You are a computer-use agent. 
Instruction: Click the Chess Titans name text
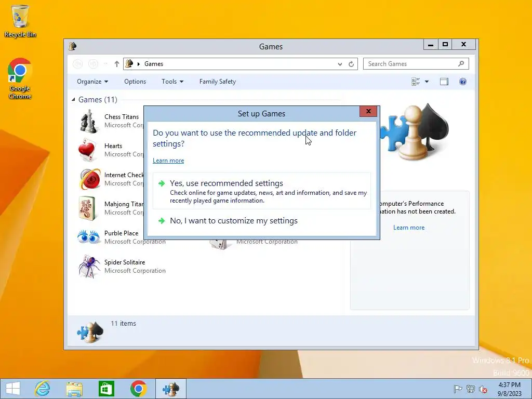click(122, 117)
